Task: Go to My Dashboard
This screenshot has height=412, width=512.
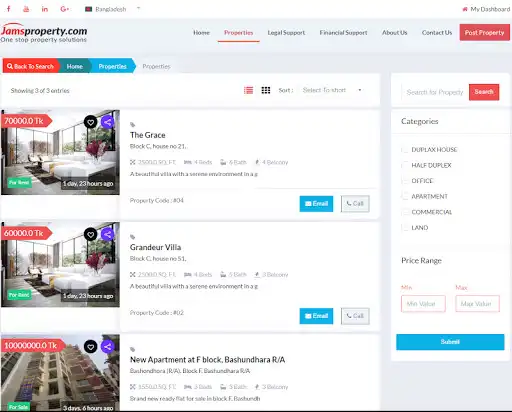Action: [486, 9]
